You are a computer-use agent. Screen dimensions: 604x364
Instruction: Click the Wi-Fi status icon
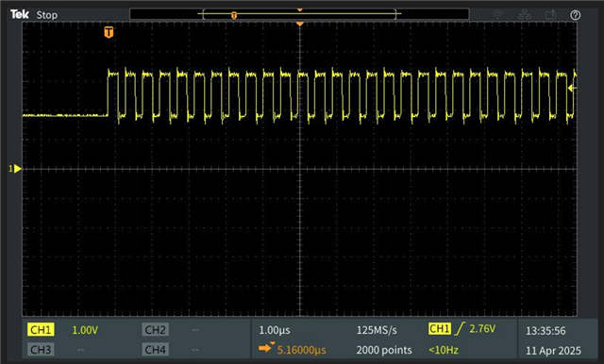[x=497, y=15]
